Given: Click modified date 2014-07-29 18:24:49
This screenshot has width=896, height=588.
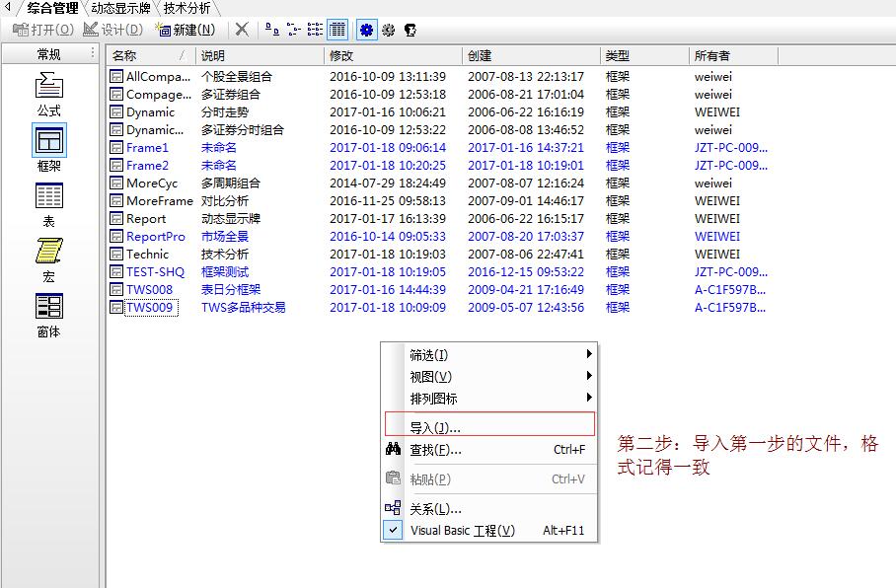Looking at the screenshot, I should coord(388,183).
